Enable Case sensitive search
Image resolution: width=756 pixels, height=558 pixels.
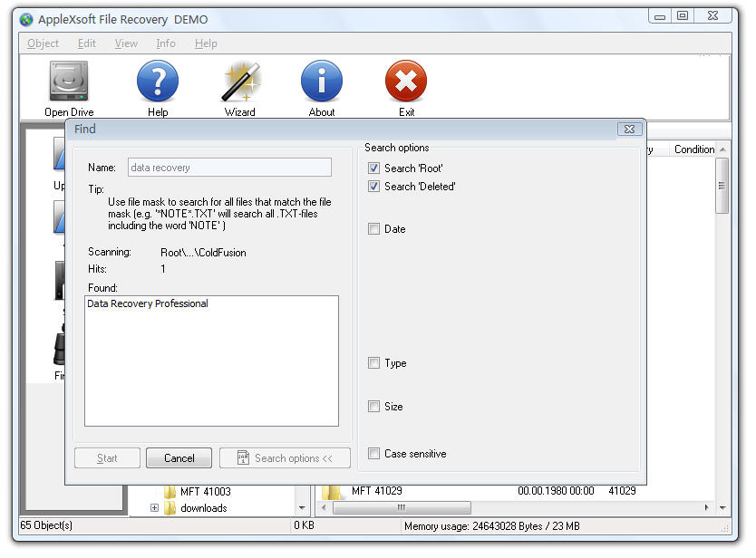pyautogui.click(x=373, y=453)
